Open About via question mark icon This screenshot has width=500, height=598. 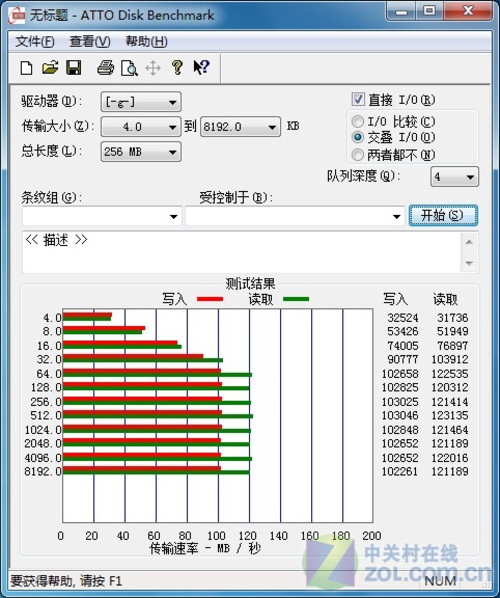point(177,68)
